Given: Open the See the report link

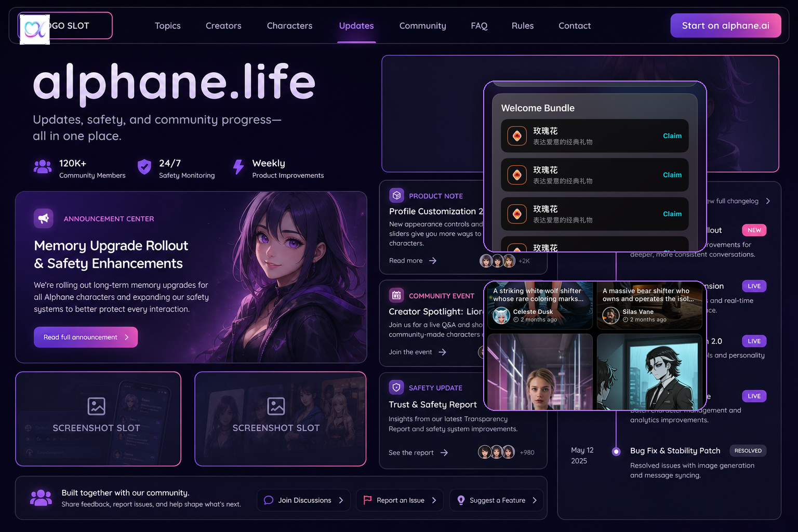Looking at the screenshot, I should (411, 453).
